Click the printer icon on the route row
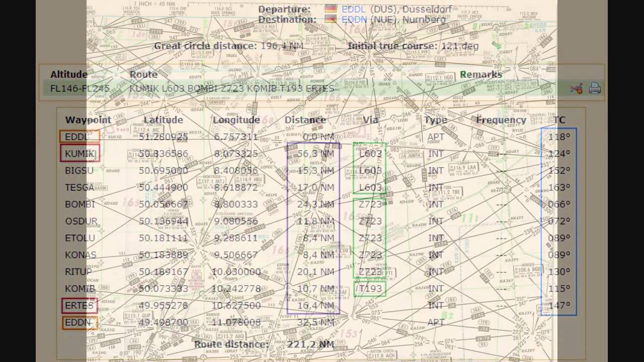 coord(595,88)
